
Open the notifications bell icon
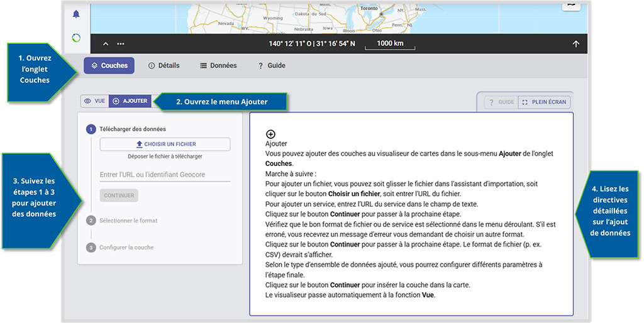click(x=76, y=14)
